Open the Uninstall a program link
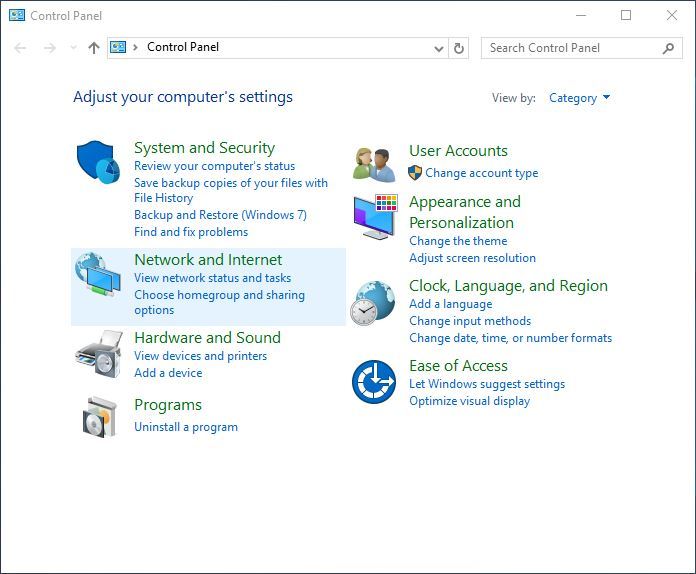The width and height of the screenshot is (696, 574). click(186, 427)
